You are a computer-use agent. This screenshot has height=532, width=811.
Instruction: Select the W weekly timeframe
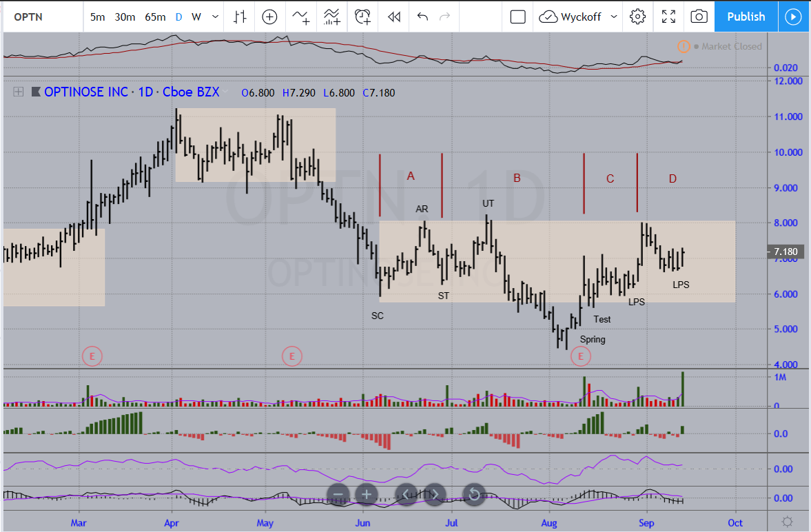(x=196, y=17)
